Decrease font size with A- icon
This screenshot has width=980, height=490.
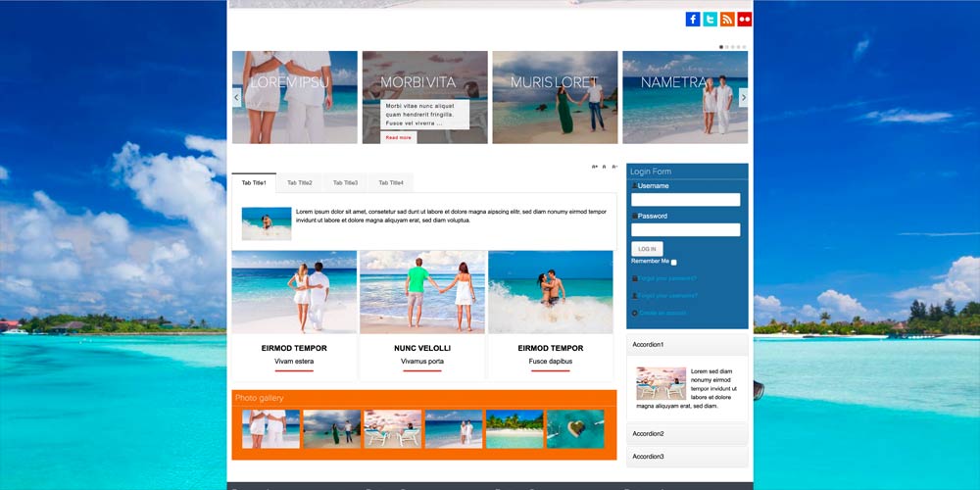(x=613, y=167)
